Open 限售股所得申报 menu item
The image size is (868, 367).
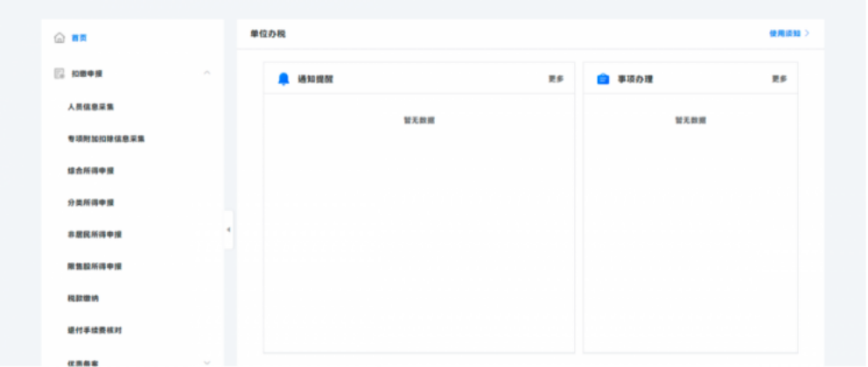(x=94, y=266)
